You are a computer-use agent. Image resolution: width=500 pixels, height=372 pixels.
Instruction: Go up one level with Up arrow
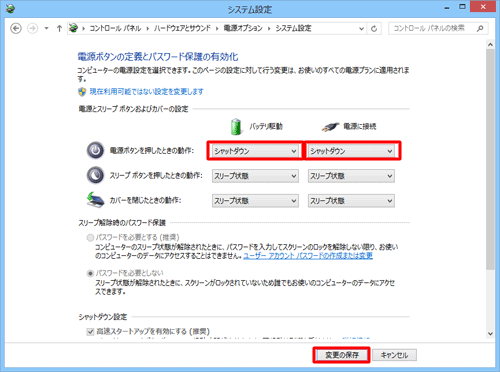[59, 29]
